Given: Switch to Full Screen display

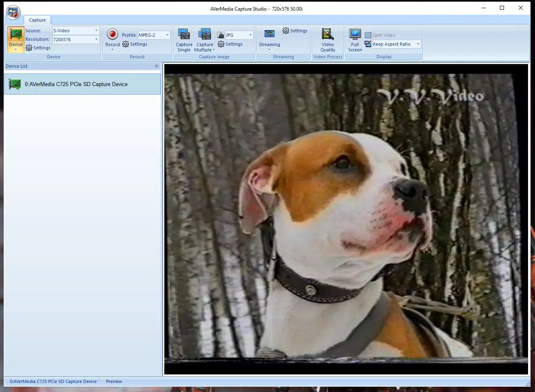Looking at the screenshot, I should 355,40.
